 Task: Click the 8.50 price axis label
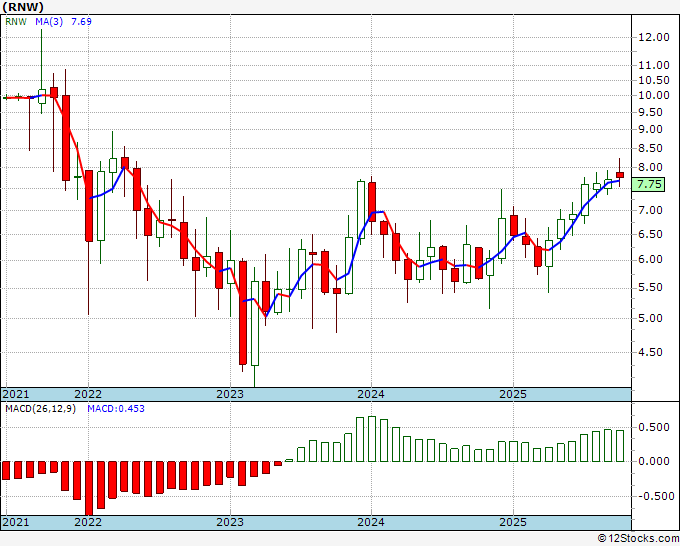[650, 148]
